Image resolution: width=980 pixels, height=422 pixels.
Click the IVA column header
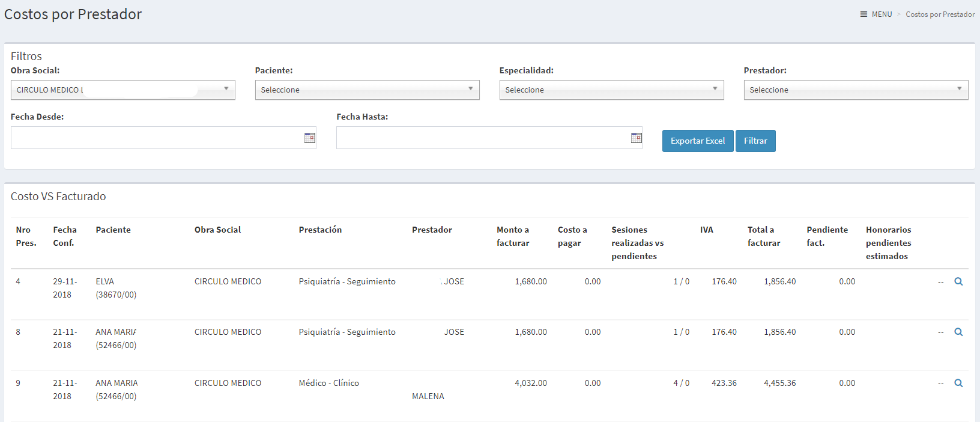[707, 230]
